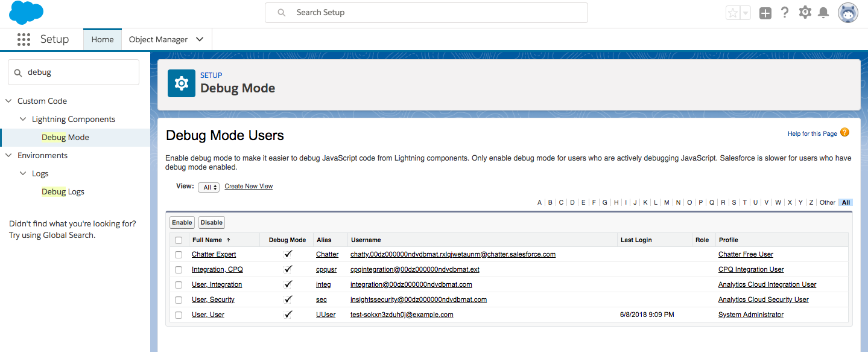Click the Global Actions plus icon

click(765, 13)
